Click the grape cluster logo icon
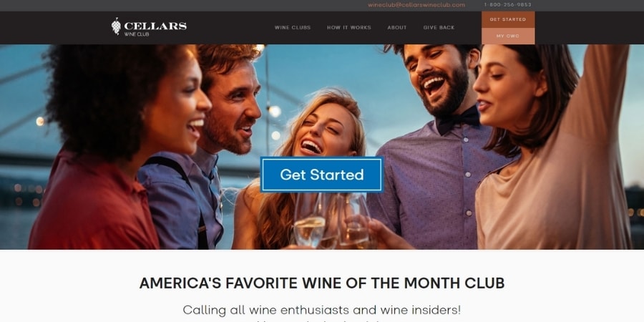Viewport: 644px width, 322px height. (116, 26)
